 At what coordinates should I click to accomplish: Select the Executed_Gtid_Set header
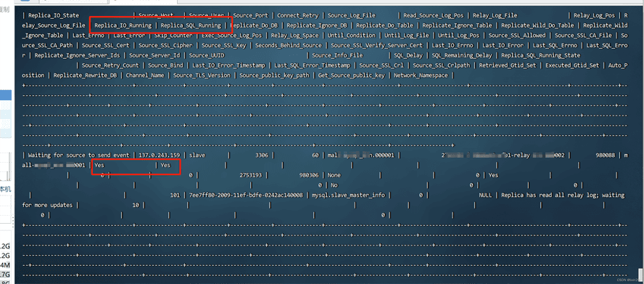(x=572, y=65)
